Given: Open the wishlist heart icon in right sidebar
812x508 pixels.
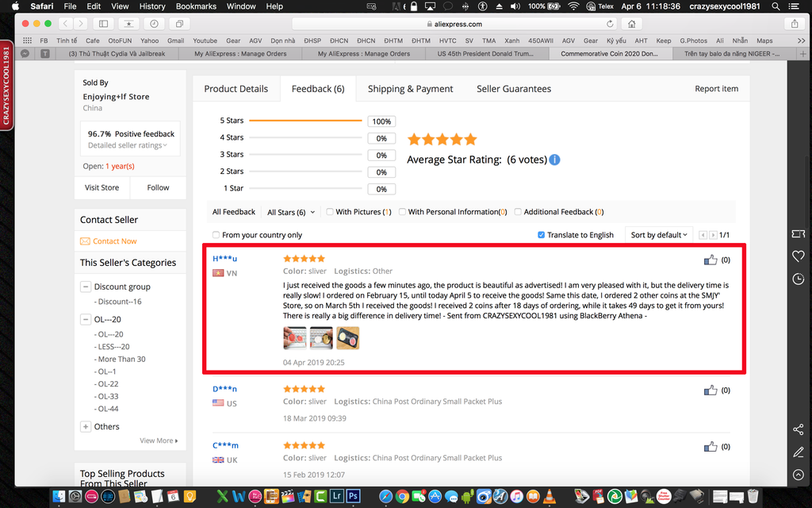Looking at the screenshot, I should 798,256.
